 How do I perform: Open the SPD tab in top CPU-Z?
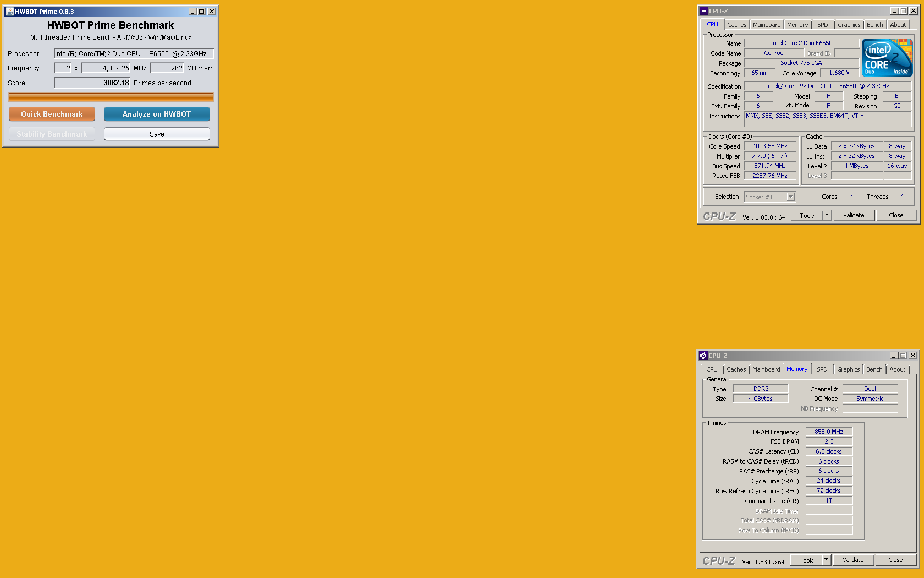[x=823, y=25]
